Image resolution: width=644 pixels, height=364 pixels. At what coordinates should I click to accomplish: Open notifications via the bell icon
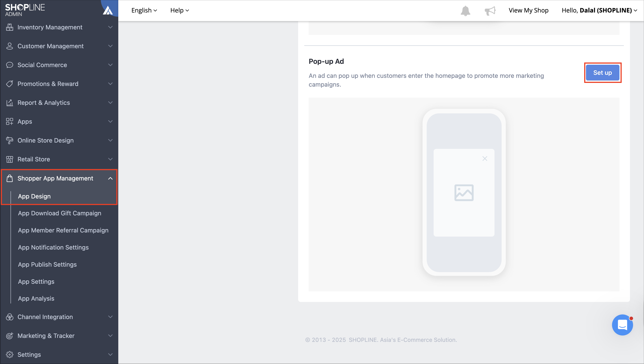[x=465, y=11]
